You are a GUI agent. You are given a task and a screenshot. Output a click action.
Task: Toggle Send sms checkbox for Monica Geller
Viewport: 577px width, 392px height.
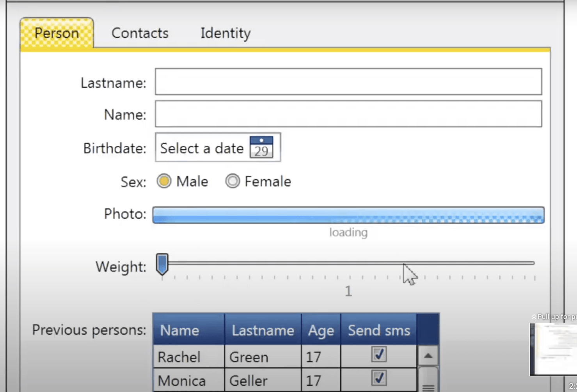[378, 378]
